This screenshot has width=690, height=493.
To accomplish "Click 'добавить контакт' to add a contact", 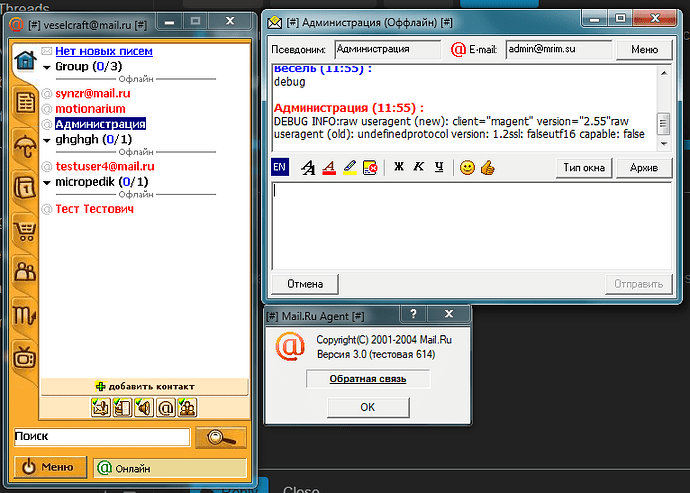I will click(x=145, y=386).
